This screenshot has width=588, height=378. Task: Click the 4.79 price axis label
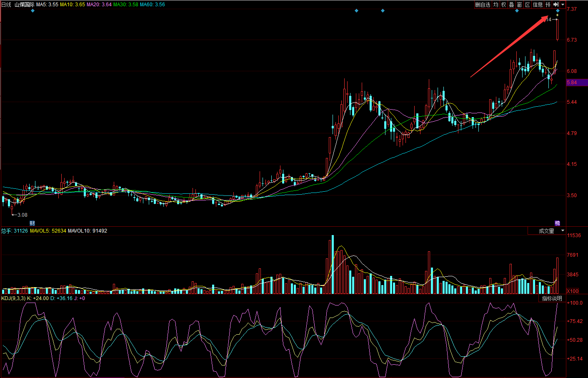coord(572,133)
